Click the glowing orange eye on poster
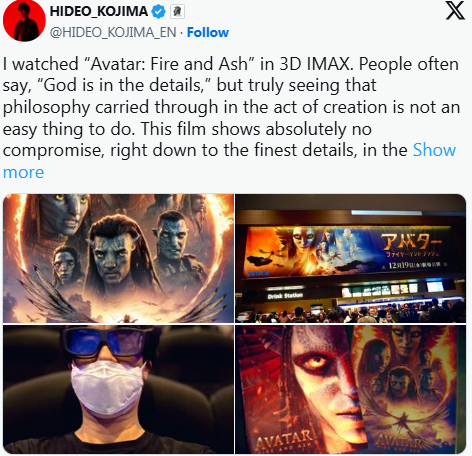 (316, 362)
